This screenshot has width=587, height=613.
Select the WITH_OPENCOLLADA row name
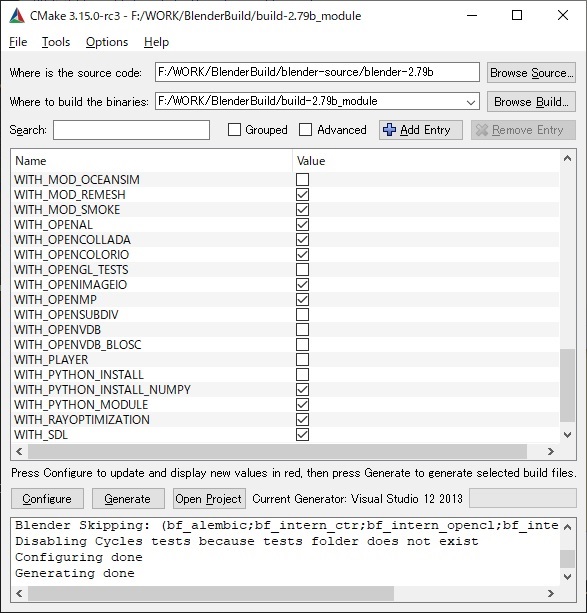coord(72,240)
